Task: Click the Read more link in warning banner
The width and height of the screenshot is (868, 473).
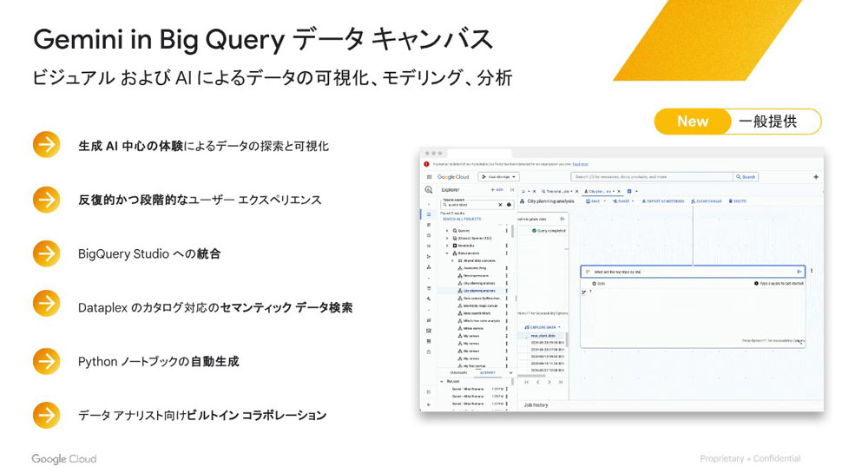Action: click(x=580, y=164)
